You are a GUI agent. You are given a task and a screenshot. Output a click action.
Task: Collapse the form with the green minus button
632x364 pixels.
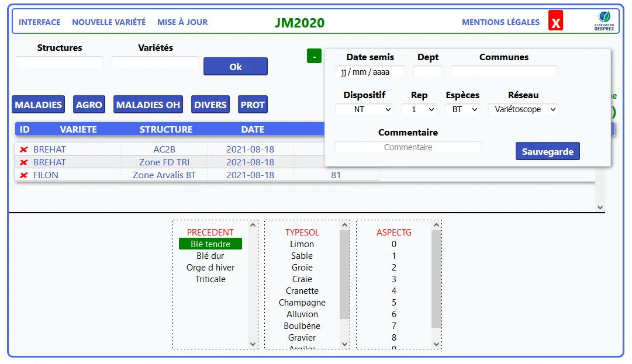pyautogui.click(x=314, y=56)
